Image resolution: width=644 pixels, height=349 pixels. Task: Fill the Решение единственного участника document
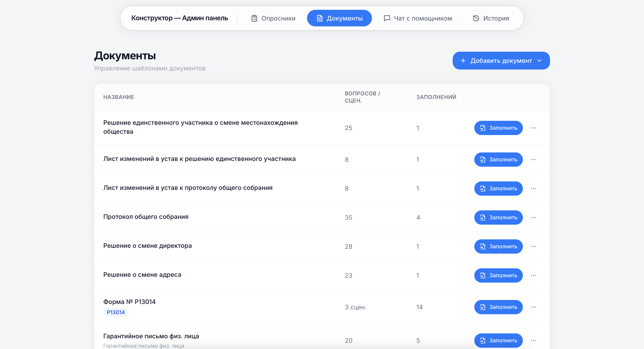point(498,128)
